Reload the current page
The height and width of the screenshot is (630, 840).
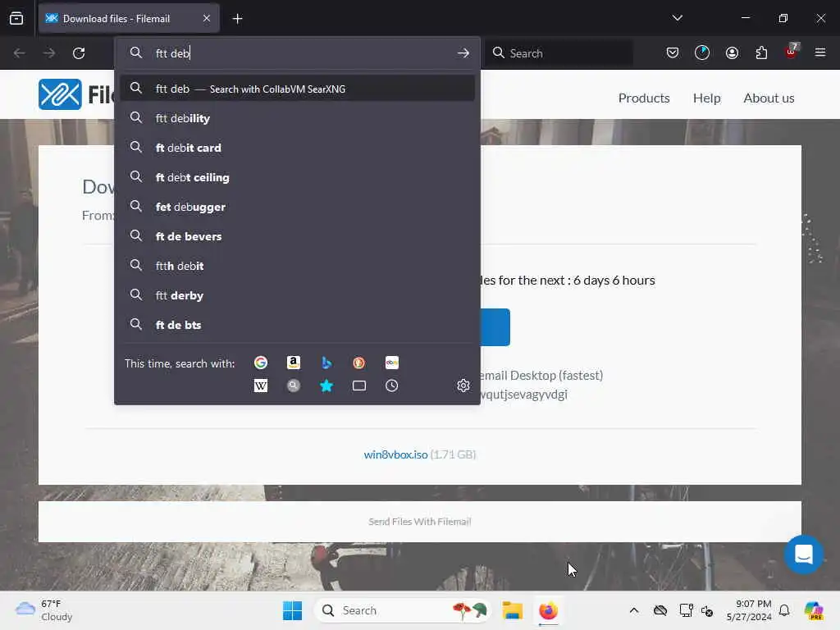(79, 53)
